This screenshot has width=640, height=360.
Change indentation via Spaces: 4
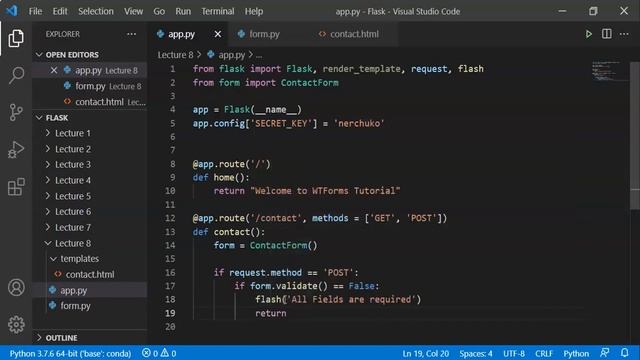pyautogui.click(x=476, y=353)
